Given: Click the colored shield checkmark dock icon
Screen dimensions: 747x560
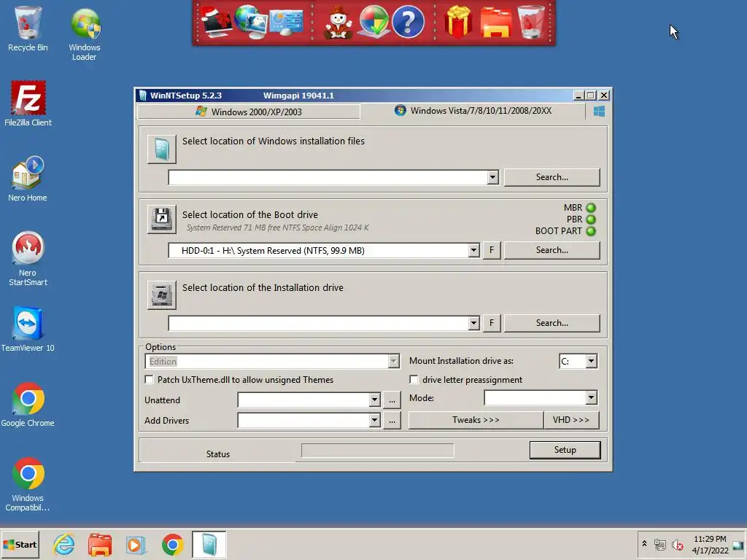Looking at the screenshot, I should click(374, 21).
